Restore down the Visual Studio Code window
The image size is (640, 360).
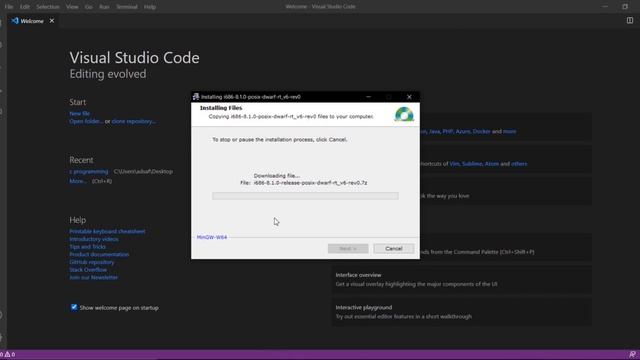[625, 7]
